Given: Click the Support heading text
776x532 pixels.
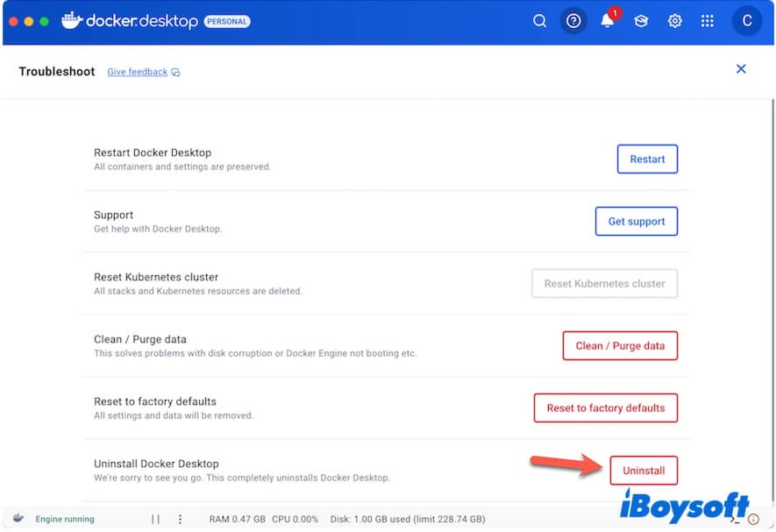Looking at the screenshot, I should [x=113, y=215].
